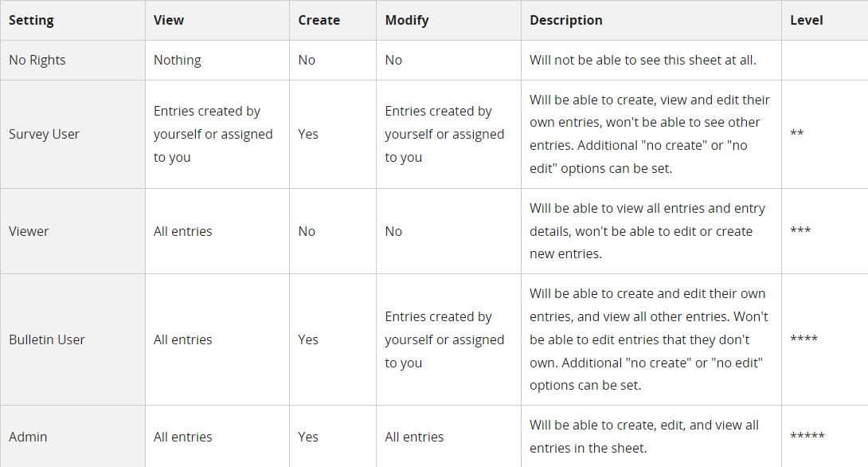Select the Bulletin User setting cell
The height and width of the screenshot is (467, 868).
tap(72, 339)
